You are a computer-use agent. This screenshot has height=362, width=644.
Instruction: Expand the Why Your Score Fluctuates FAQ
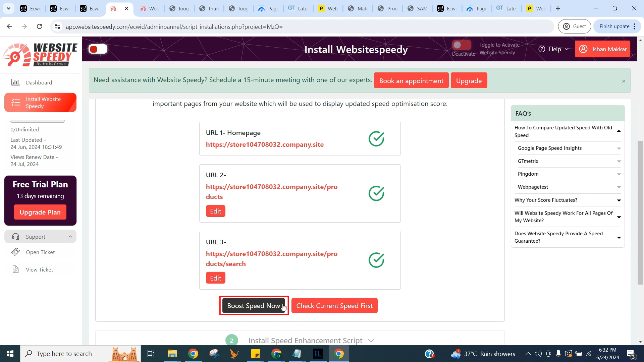[x=568, y=200]
